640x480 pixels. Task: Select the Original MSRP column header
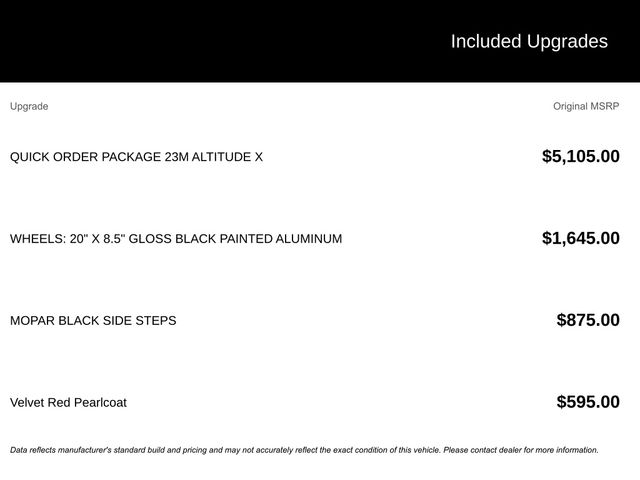coord(586,106)
